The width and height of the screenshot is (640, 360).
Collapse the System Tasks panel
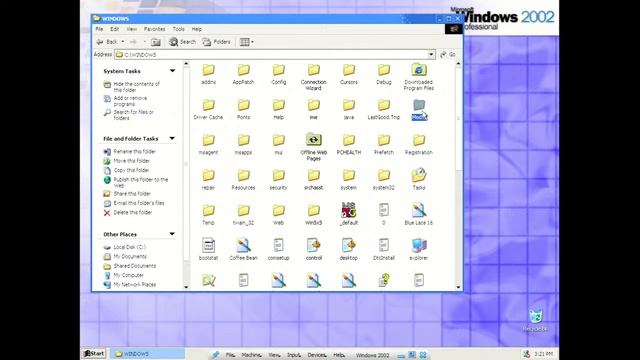coord(172,71)
